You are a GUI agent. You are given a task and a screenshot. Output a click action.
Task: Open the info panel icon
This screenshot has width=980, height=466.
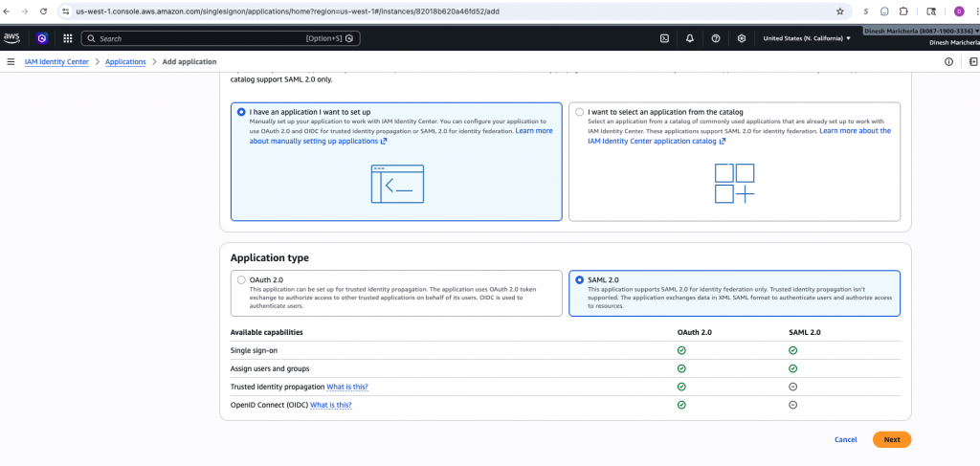(948, 61)
